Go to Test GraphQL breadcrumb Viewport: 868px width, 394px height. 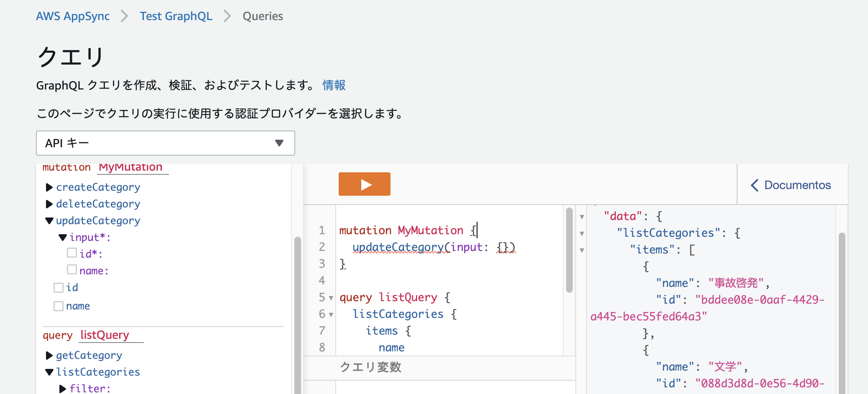point(176,16)
